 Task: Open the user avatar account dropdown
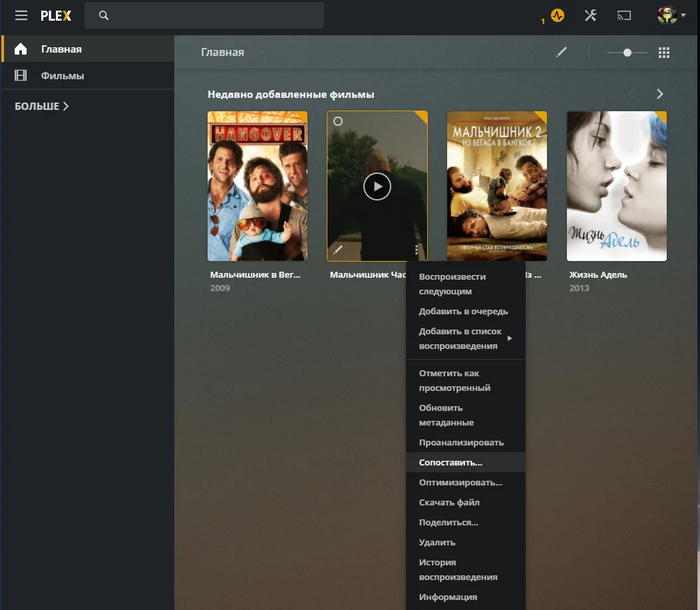point(669,16)
